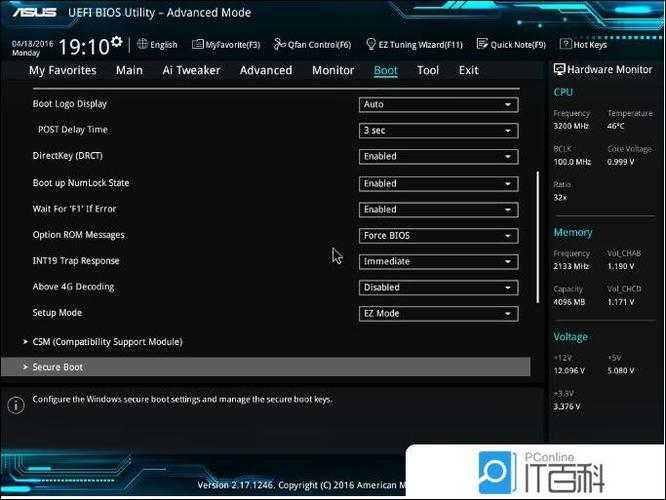This screenshot has width=666, height=500.
Task: Open Quick Note(F9)
Action: (x=511, y=44)
